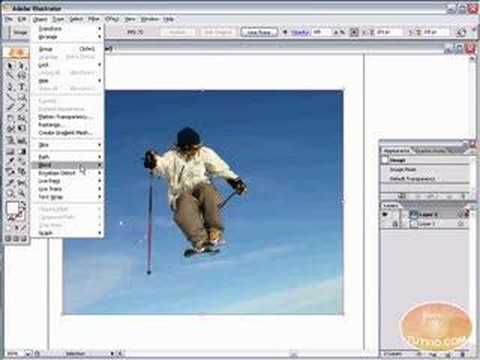The height and width of the screenshot is (360, 480).
Task: Click the Edit Original button
Action: [x=217, y=32]
